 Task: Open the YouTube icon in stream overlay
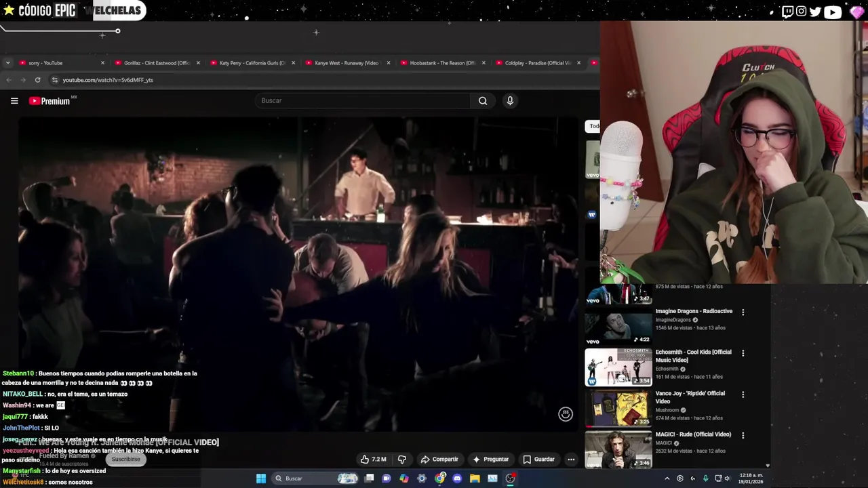pos(833,12)
